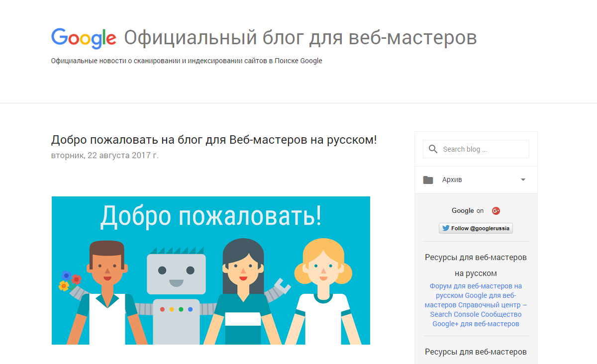Click the Follow @googlerussia Twitter button
This screenshot has height=364, width=597.
point(476,228)
